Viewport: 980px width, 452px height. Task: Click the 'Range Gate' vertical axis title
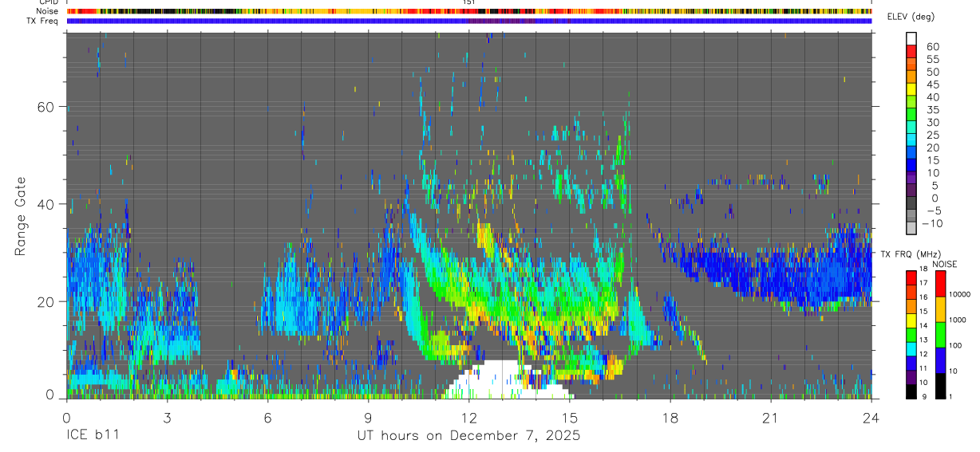21,217
